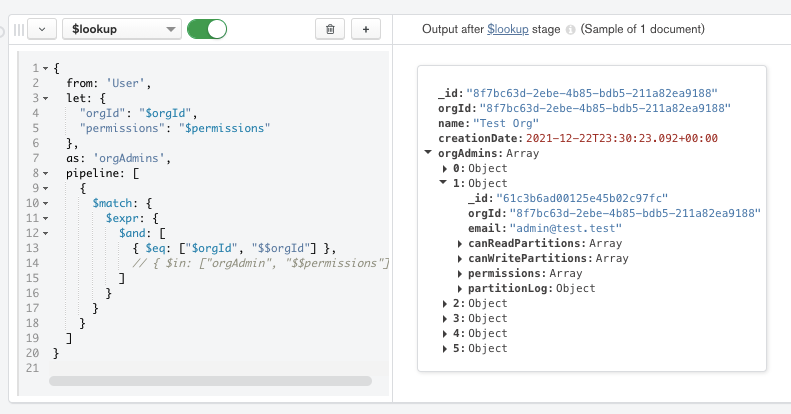Expand orgAdmins item 5 object

[x=445, y=348]
